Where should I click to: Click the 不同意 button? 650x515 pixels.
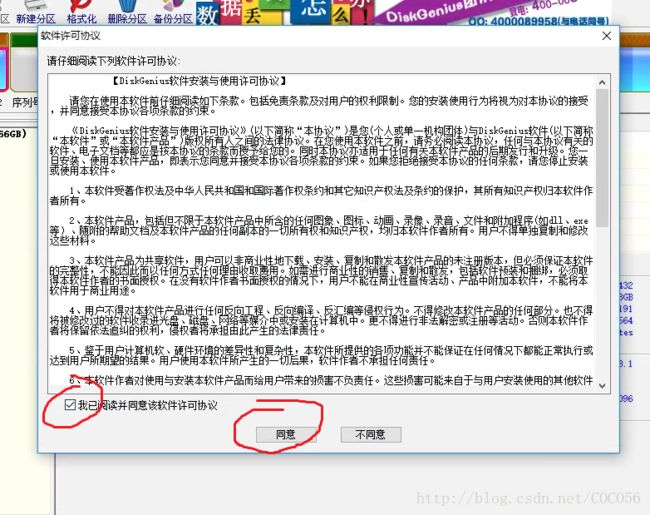click(371, 434)
